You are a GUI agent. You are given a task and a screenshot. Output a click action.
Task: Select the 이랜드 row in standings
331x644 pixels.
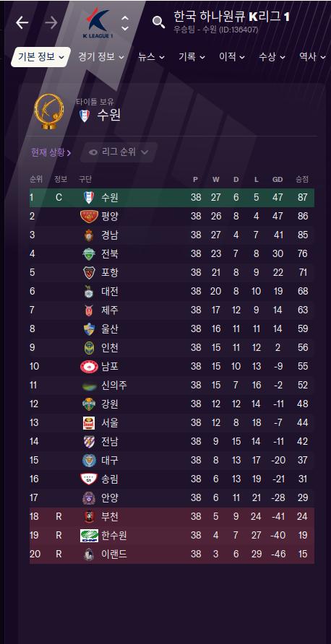coord(172,554)
